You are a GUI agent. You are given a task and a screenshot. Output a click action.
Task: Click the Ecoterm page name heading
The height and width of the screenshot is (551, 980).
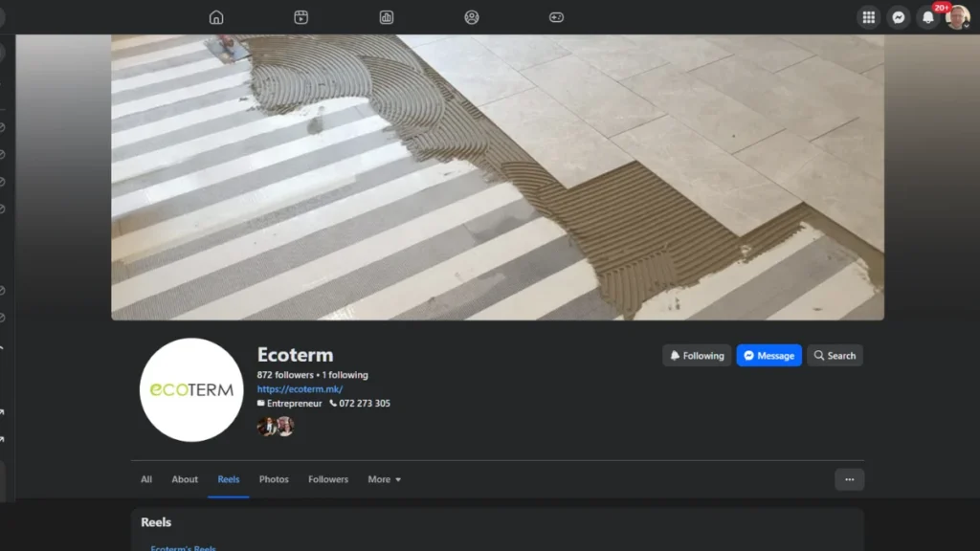tap(295, 354)
